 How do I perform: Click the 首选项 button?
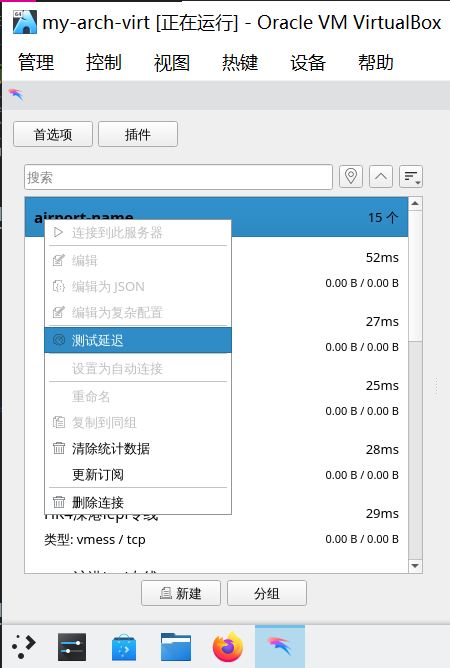click(53, 134)
